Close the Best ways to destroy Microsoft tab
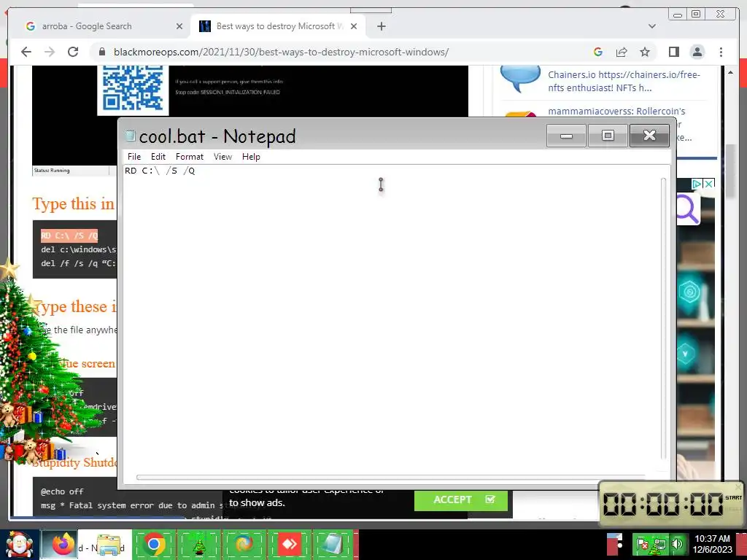 coord(354,26)
